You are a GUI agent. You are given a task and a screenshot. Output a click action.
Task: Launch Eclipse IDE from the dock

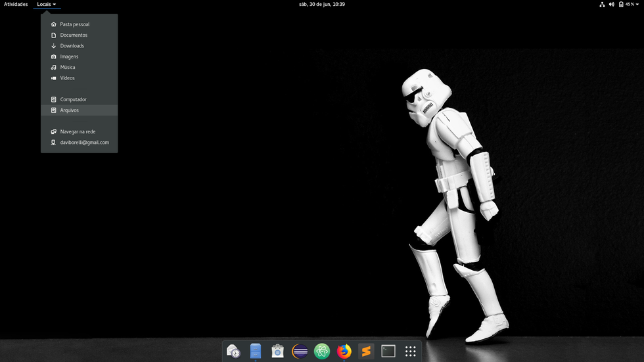(300, 351)
